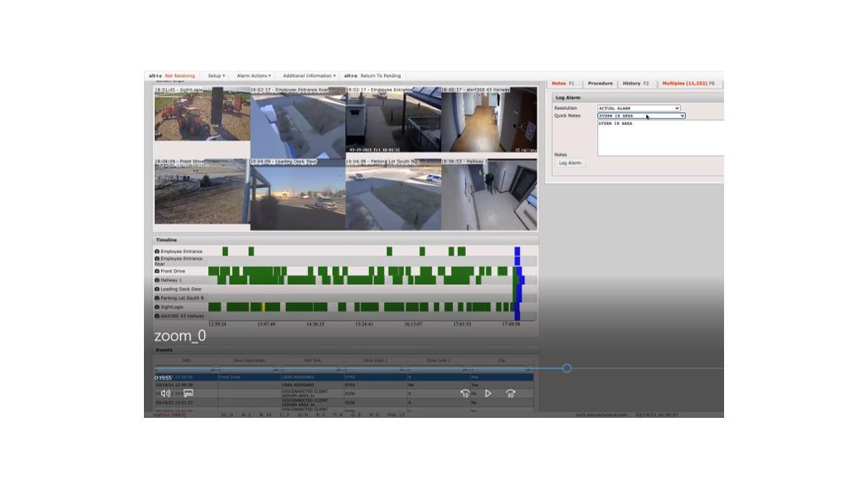
Task: Click the 17:01:33 timeline time label
Action: [461, 325]
